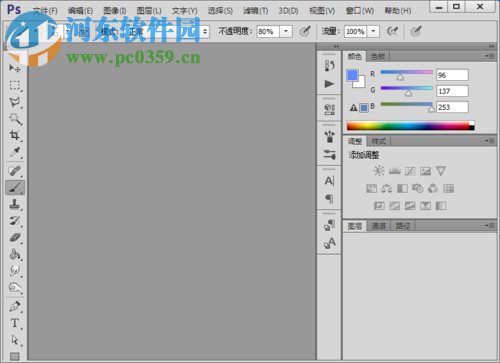Select the Rectangular Marquee tool
This screenshot has width=500, height=363.
[15, 85]
